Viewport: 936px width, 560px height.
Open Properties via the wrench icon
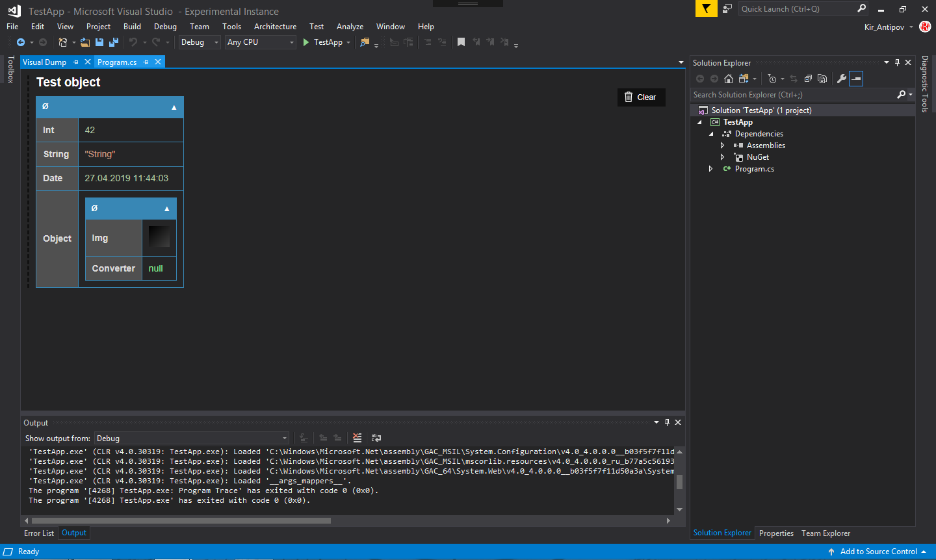click(842, 79)
